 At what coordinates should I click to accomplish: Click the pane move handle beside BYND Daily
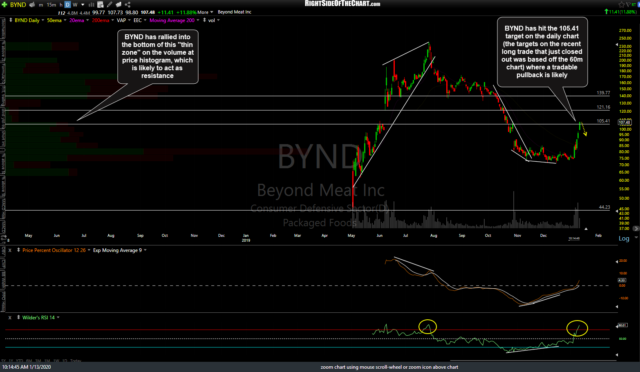coord(11,20)
